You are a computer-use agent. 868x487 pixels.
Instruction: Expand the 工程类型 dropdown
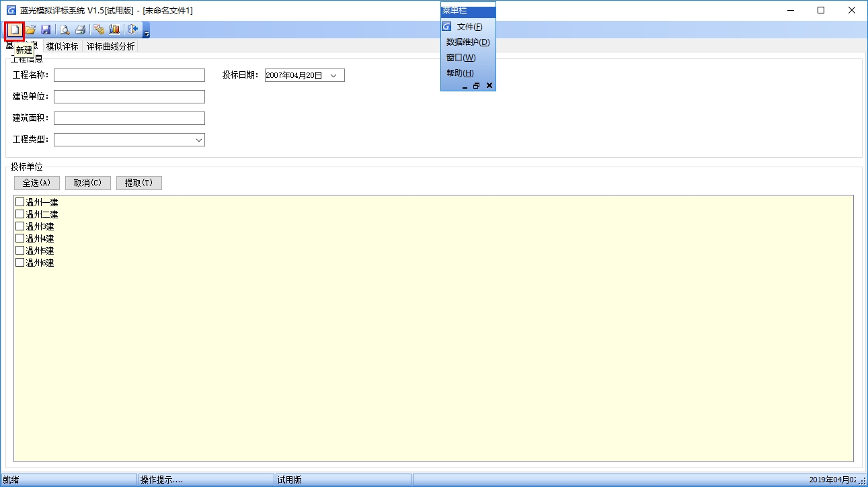tap(199, 140)
